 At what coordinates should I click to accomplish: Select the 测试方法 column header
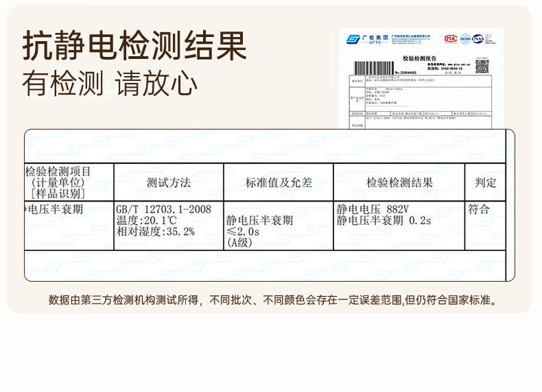[x=169, y=182]
